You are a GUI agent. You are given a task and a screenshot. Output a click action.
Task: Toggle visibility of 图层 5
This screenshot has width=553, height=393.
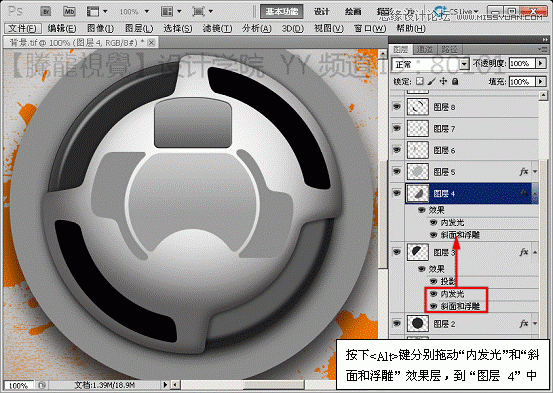(397, 171)
